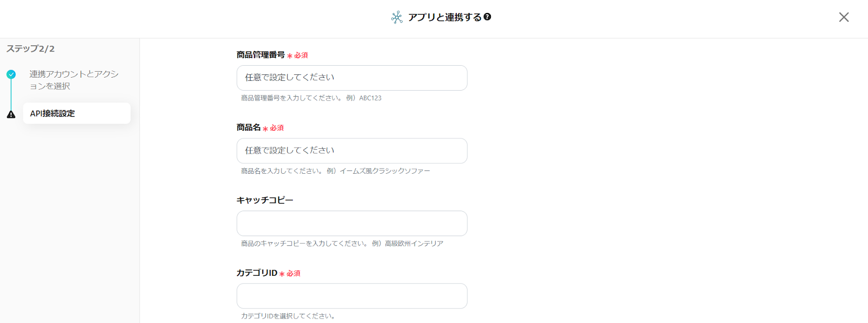Click the 商品名 field label
Image resolution: width=868 pixels, height=323 pixels.
tap(248, 128)
